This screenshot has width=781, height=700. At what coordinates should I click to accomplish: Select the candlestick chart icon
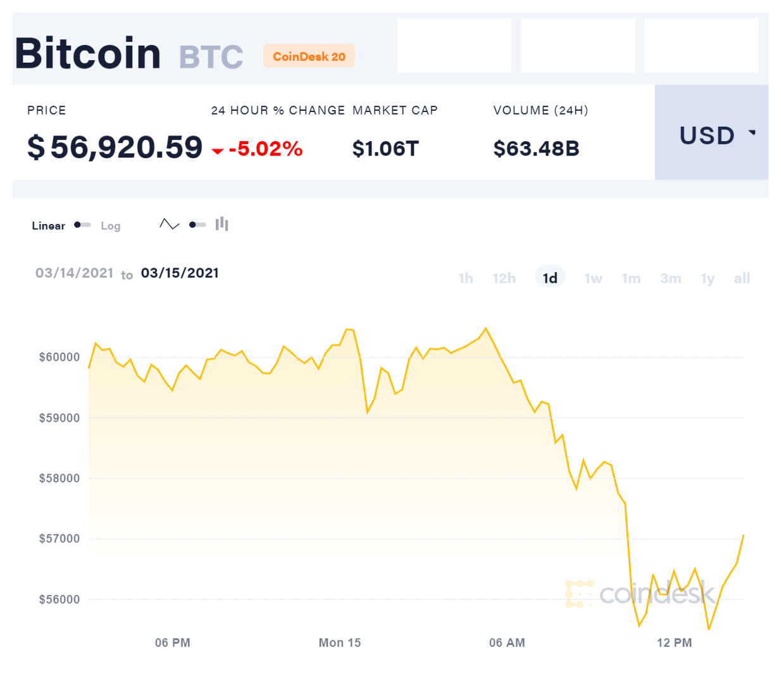point(222,224)
